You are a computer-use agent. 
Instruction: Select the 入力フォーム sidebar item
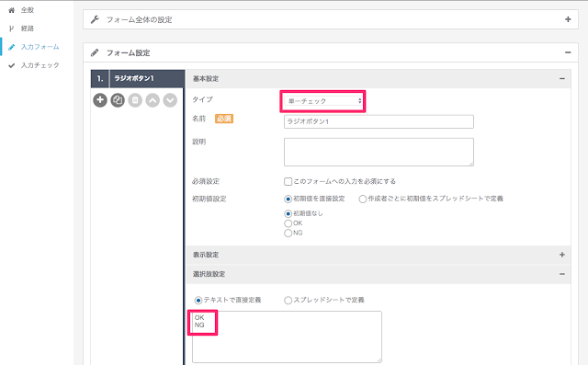pyautogui.click(x=34, y=47)
